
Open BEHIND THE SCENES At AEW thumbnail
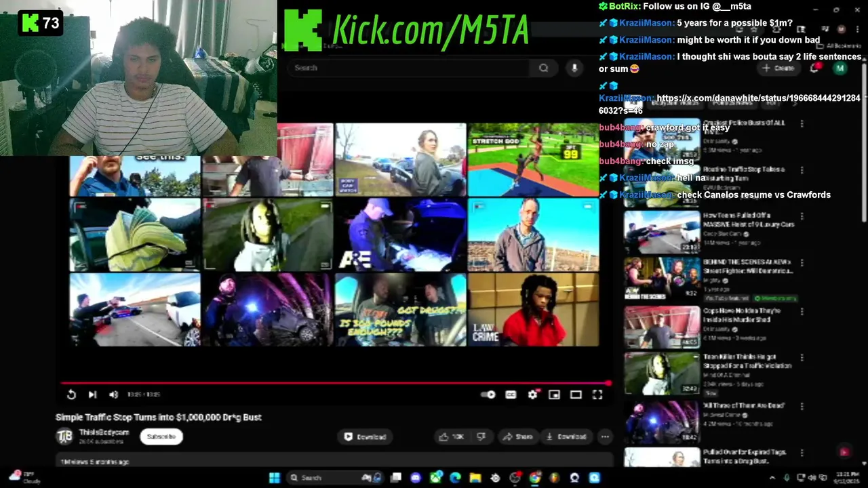tap(662, 279)
